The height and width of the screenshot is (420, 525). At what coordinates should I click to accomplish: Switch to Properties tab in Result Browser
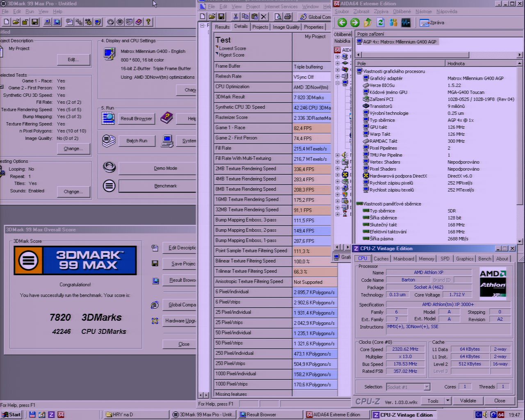tap(314, 27)
